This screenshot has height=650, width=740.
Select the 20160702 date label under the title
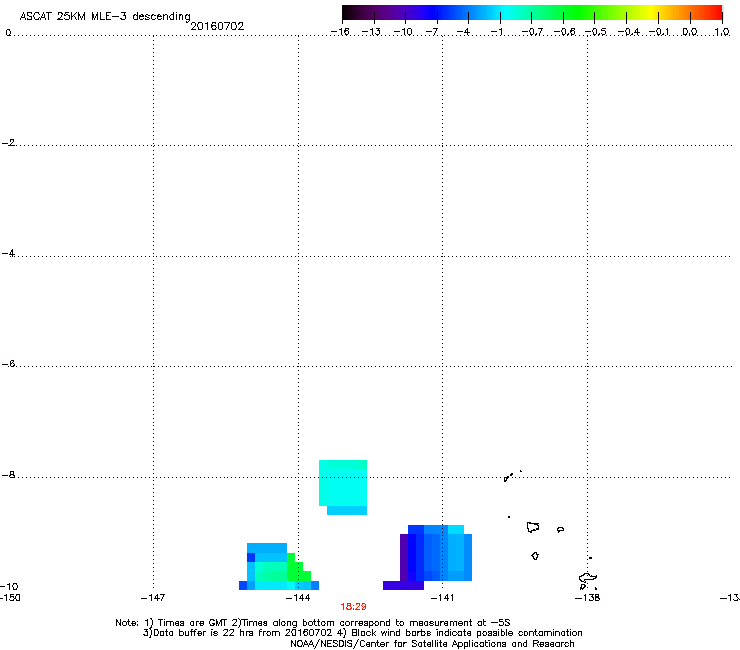coord(217,26)
